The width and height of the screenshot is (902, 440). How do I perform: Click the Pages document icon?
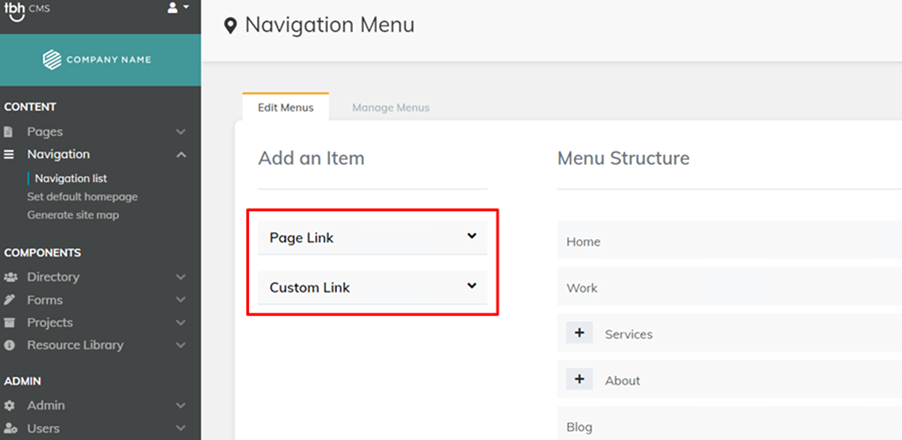[8, 132]
